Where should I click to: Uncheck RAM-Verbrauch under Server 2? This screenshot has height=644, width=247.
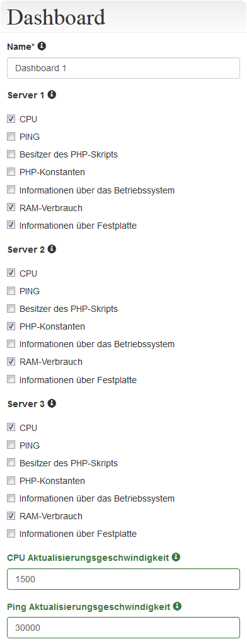click(x=11, y=362)
